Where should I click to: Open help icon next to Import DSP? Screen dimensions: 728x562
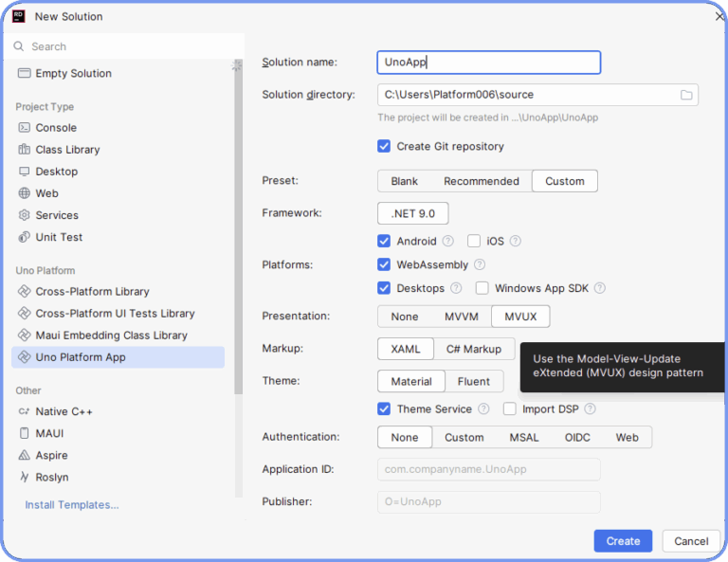[591, 408]
